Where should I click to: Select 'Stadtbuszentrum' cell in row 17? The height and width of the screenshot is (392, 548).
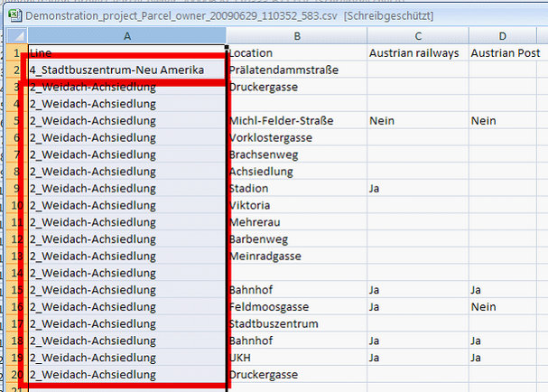tap(297, 324)
